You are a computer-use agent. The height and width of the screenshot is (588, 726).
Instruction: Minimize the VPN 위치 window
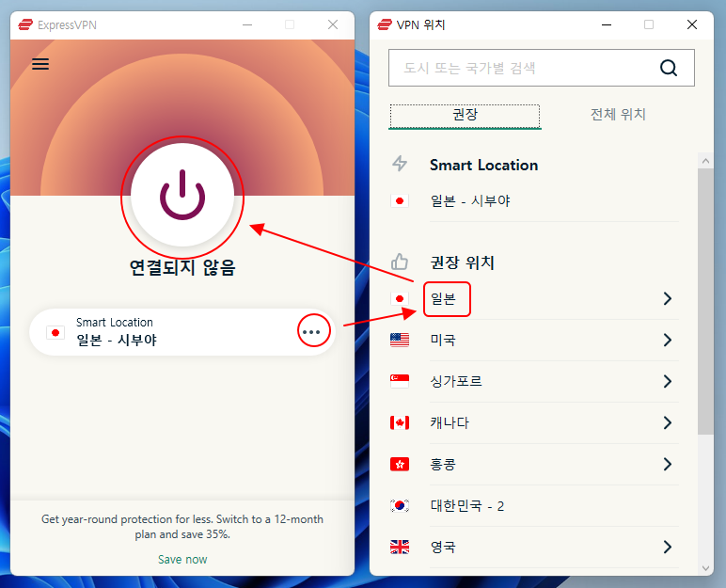point(607,24)
